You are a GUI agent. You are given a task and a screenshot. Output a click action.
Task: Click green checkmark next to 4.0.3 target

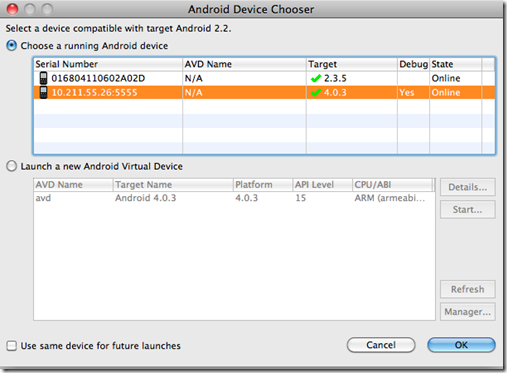tap(315, 92)
